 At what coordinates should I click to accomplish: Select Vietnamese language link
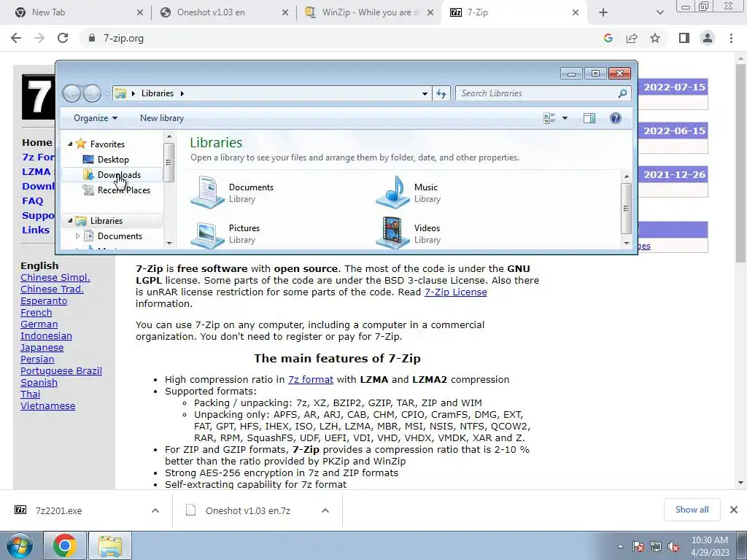click(47, 405)
